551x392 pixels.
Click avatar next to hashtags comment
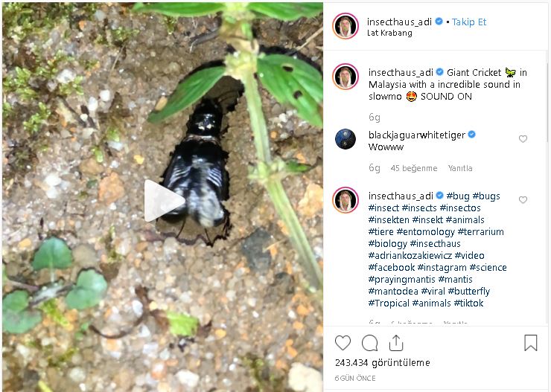(345, 200)
